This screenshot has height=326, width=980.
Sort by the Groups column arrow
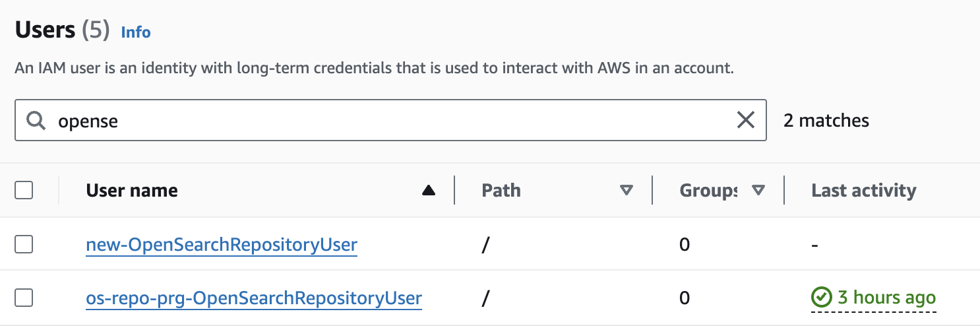758,191
